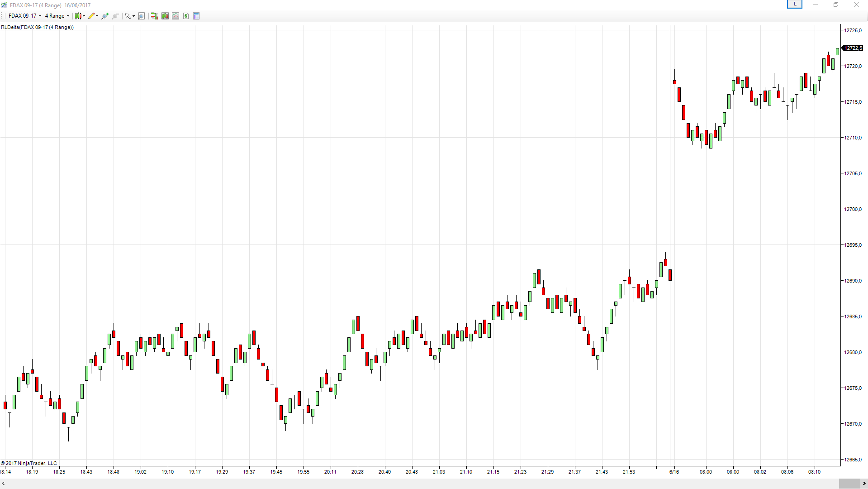Open the cursor pointer mode menu
The height and width of the screenshot is (489, 868).
(x=130, y=16)
